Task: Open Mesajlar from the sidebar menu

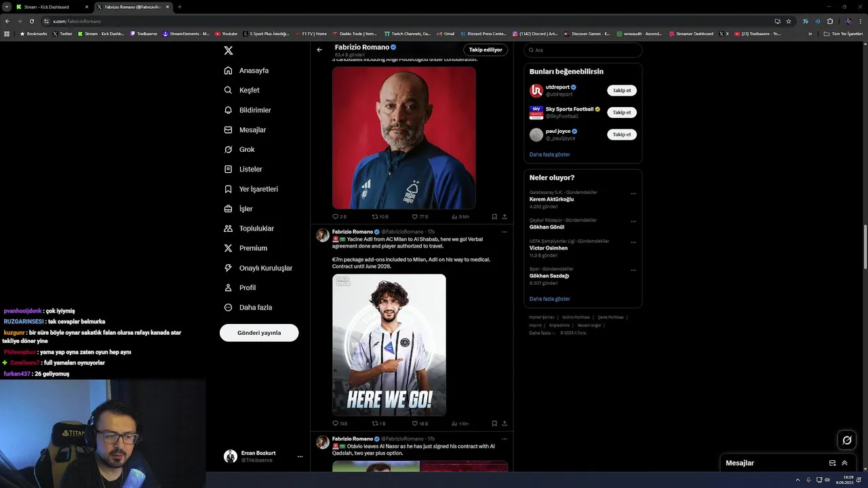Action: click(x=245, y=129)
